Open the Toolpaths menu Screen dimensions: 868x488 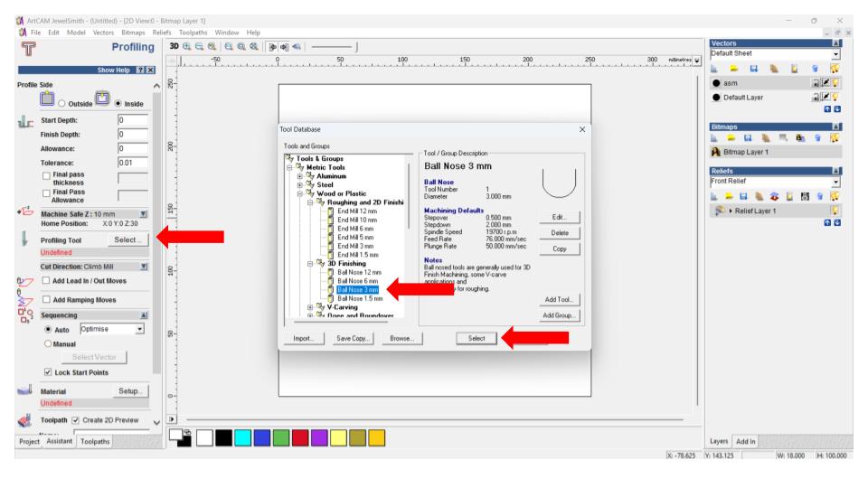pos(193,33)
